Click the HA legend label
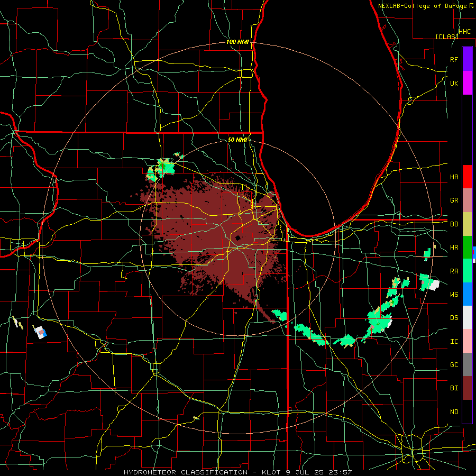Viewport: 476px width, 476px height. click(x=454, y=177)
